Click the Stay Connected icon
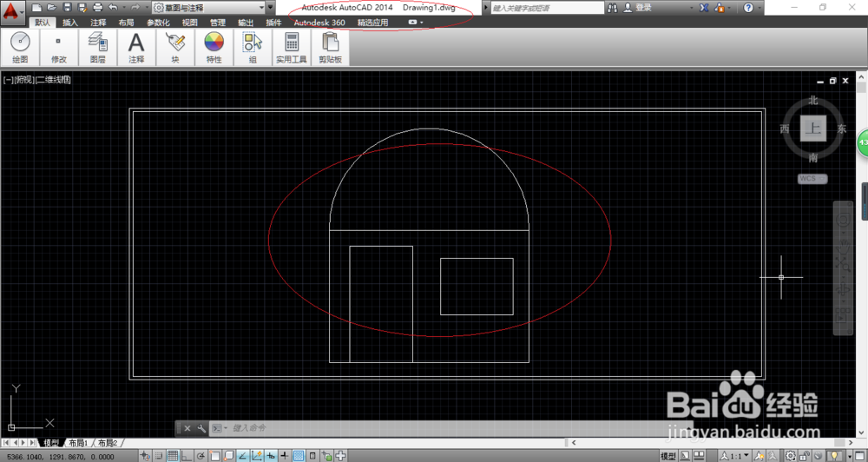 (720, 8)
